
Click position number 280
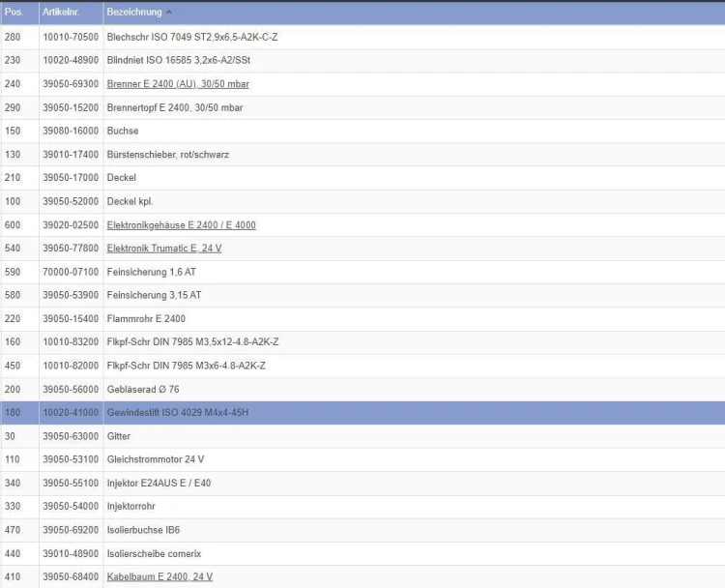pos(13,37)
